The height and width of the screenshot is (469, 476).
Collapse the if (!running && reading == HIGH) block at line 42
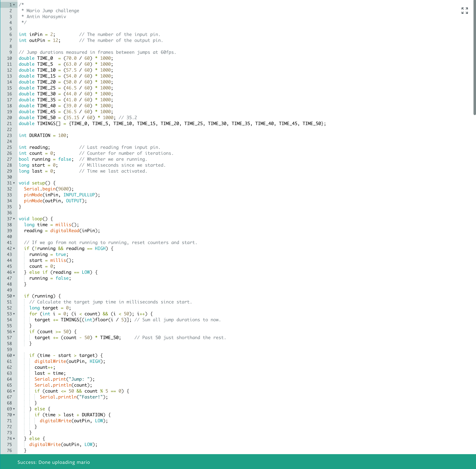coord(14,248)
